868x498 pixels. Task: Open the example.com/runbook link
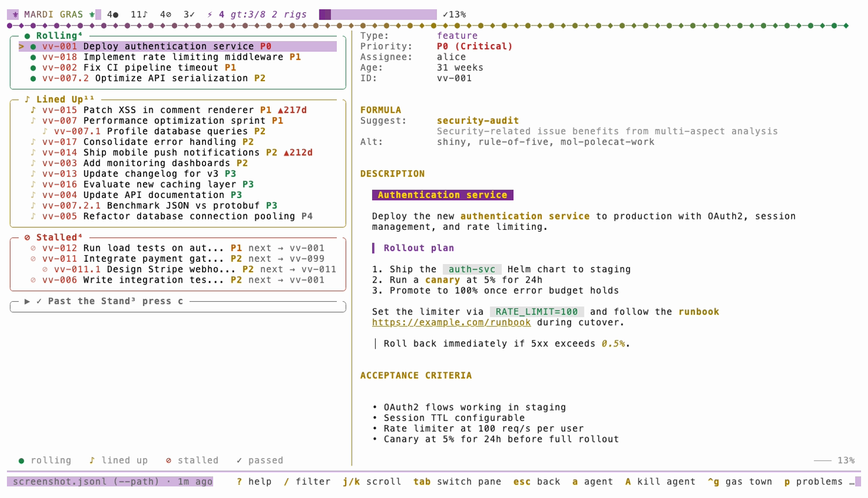[x=451, y=323]
